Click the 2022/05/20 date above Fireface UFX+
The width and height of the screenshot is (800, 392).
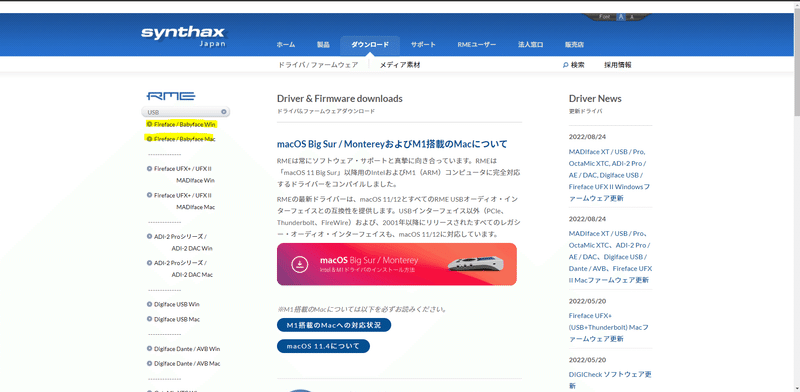click(x=587, y=301)
